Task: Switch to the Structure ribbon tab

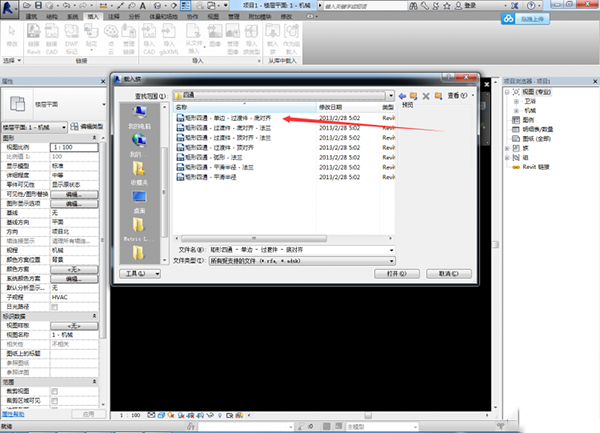Action: click(x=52, y=16)
